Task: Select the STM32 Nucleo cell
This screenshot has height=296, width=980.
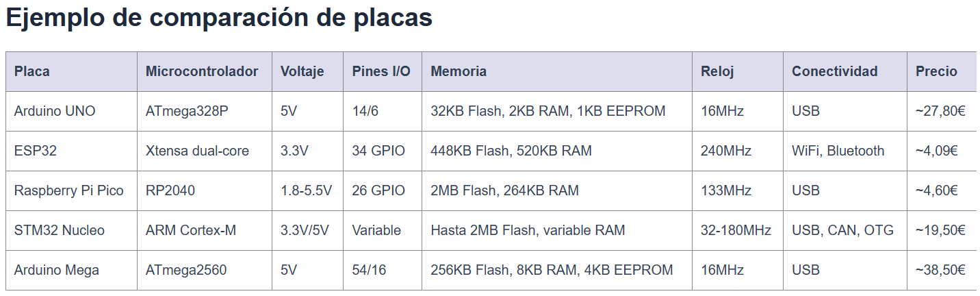Action: [x=60, y=230]
